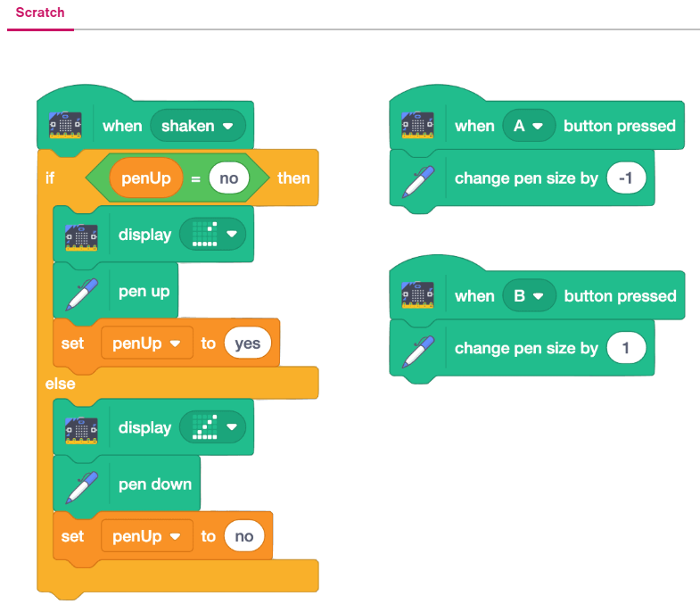Image resolution: width=700 pixels, height=612 pixels.
Task: Click pen icon on 'change pen size by -1' block
Action: [x=417, y=178]
